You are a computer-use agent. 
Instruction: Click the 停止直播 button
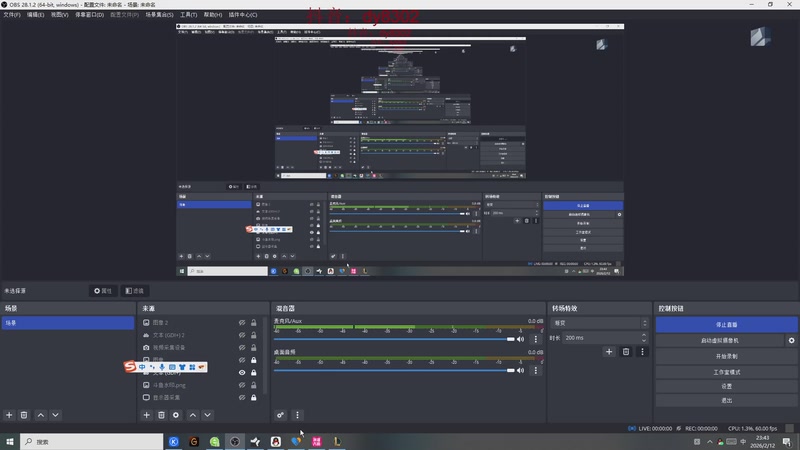727,324
